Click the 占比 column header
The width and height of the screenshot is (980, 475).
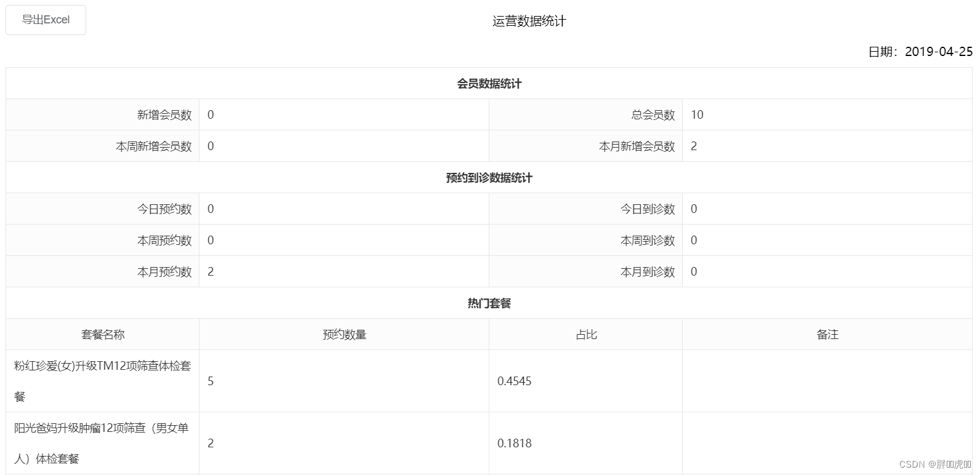coord(586,335)
